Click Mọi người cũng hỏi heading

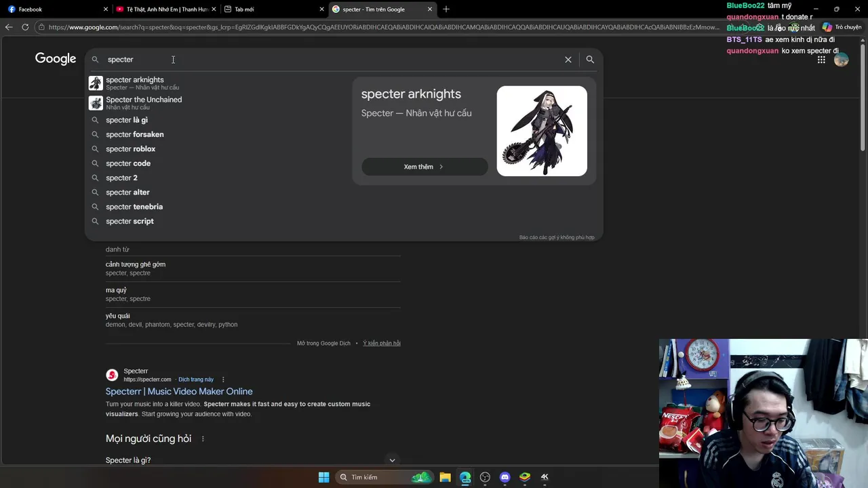tap(149, 439)
